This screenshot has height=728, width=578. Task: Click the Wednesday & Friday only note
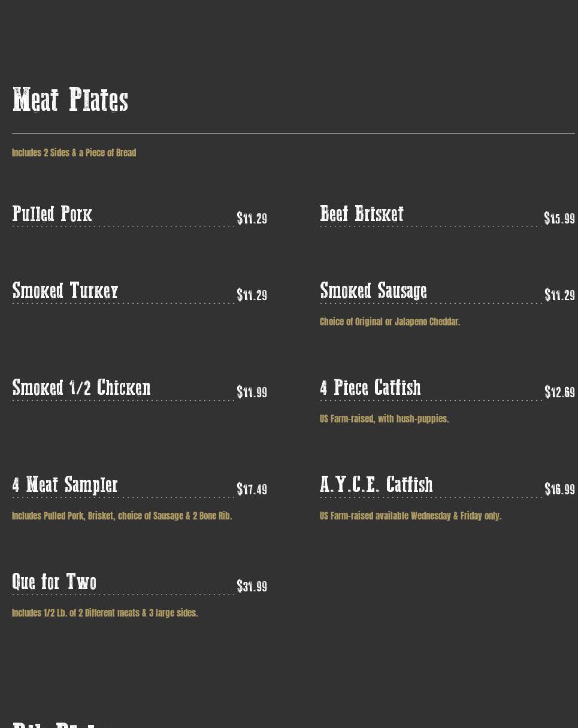(410, 516)
